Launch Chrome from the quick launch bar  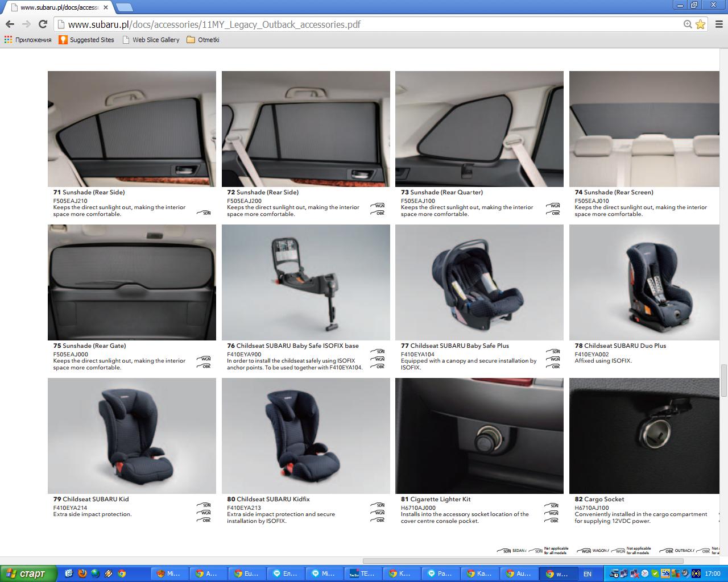tap(122, 573)
